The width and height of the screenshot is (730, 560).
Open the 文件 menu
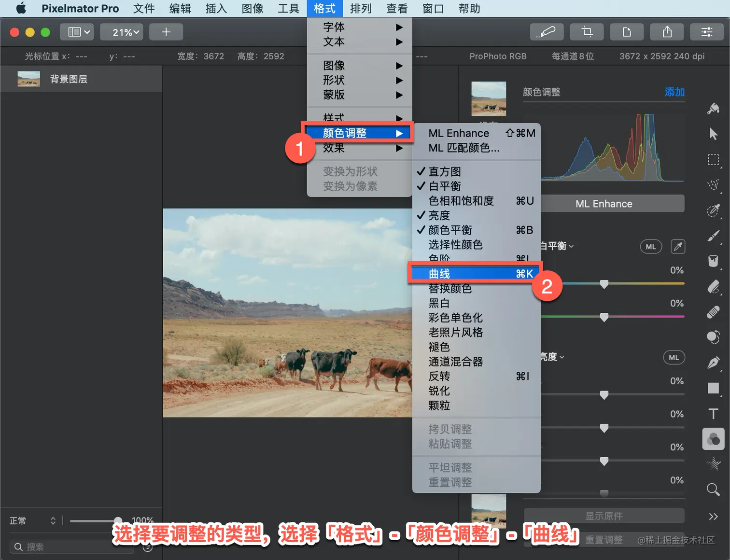pos(144,8)
